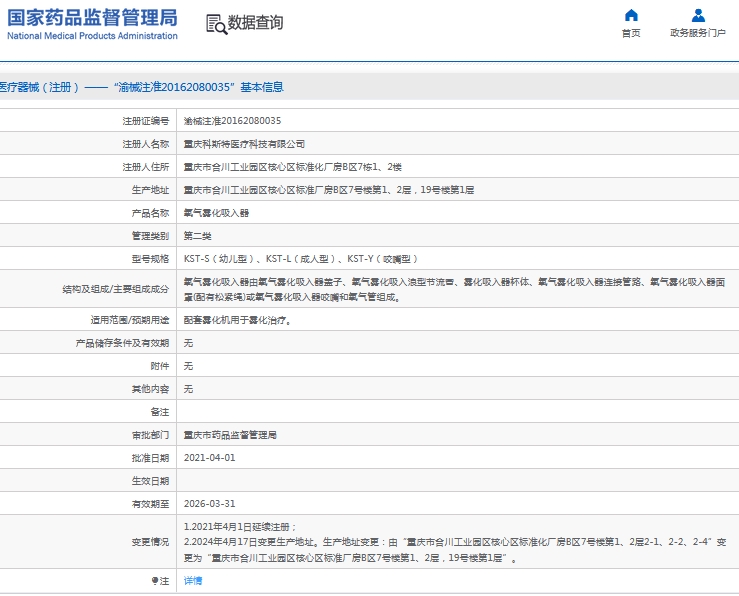Select the 第二类 management class value
The height and width of the screenshot is (596, 739).
(x=197, y=236)
